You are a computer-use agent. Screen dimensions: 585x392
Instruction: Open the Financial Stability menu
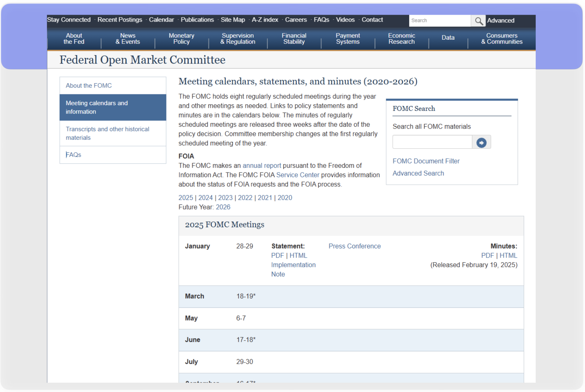294,39
